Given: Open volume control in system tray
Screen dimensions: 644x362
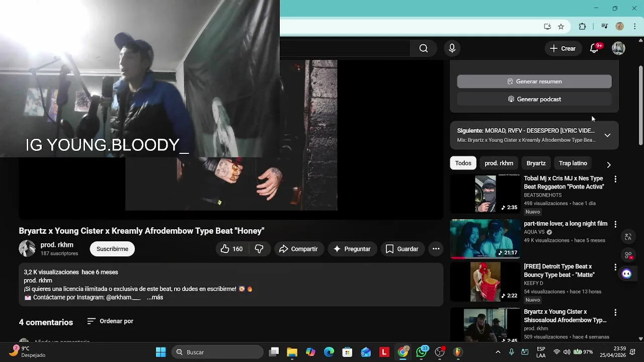Looking at the screenshot, I should 567,352.
